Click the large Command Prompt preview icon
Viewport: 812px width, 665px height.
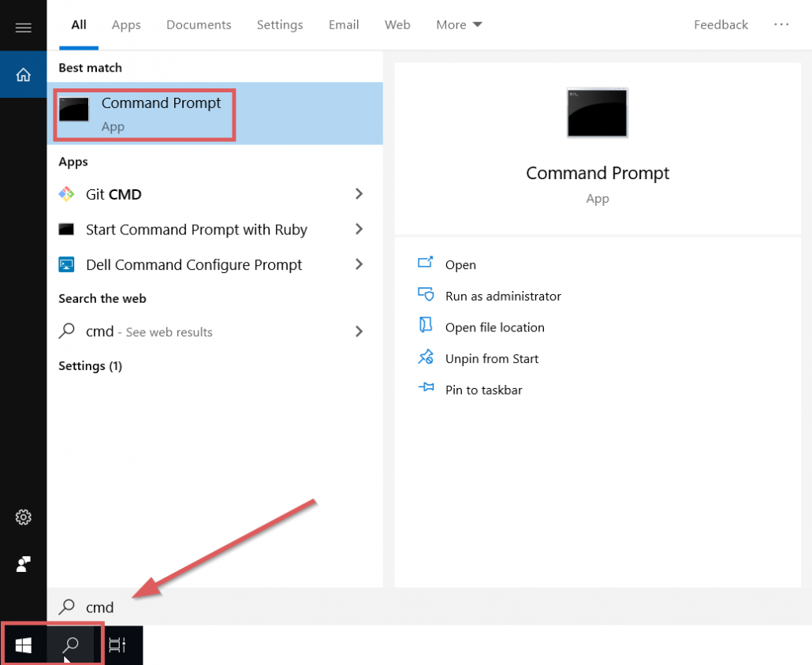coord(597,113)
